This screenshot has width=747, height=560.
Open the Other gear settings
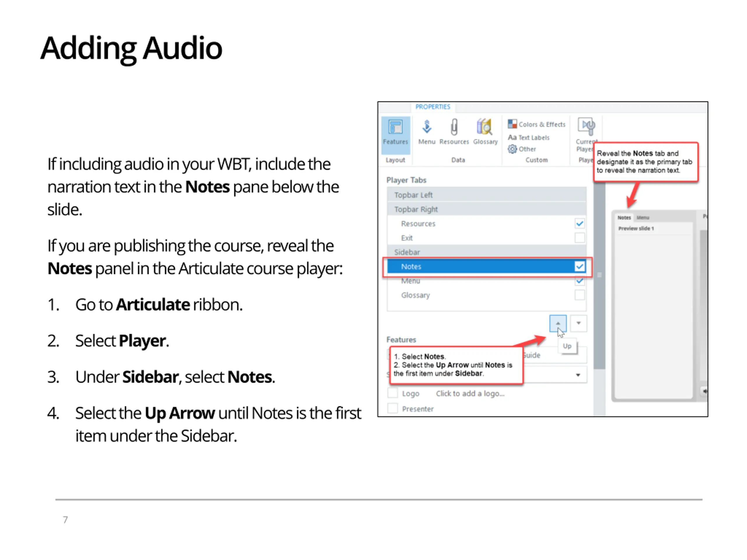[x=522, y=149]
